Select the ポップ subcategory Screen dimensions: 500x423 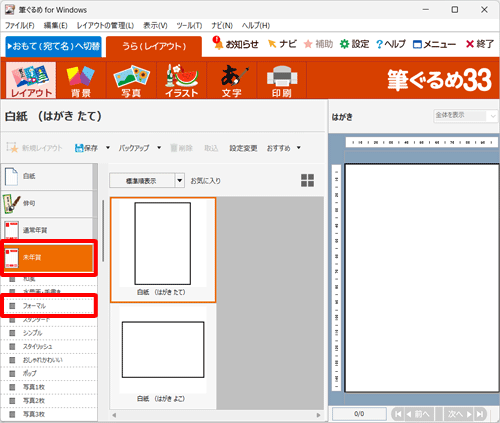(49, 373)
